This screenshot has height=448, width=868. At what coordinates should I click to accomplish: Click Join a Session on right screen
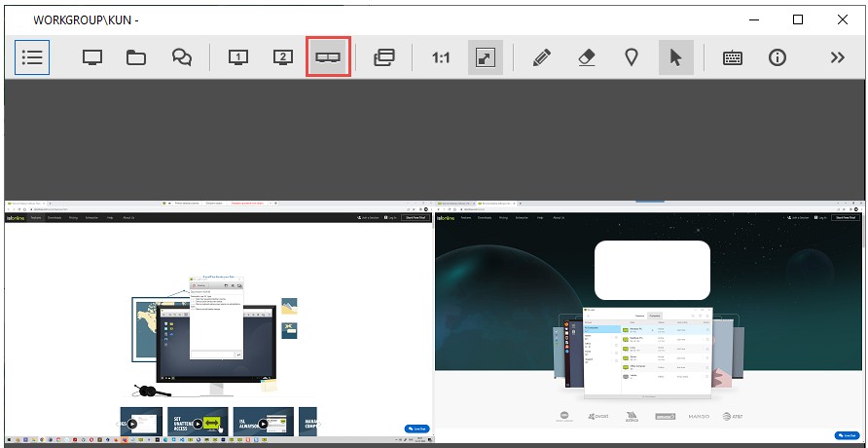tap(798, 217)
